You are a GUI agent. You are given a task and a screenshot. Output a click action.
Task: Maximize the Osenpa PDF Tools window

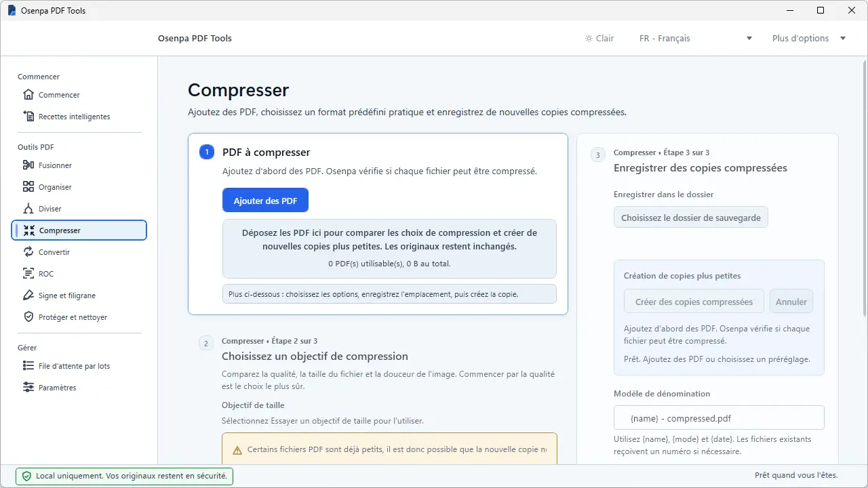point(821,11)
